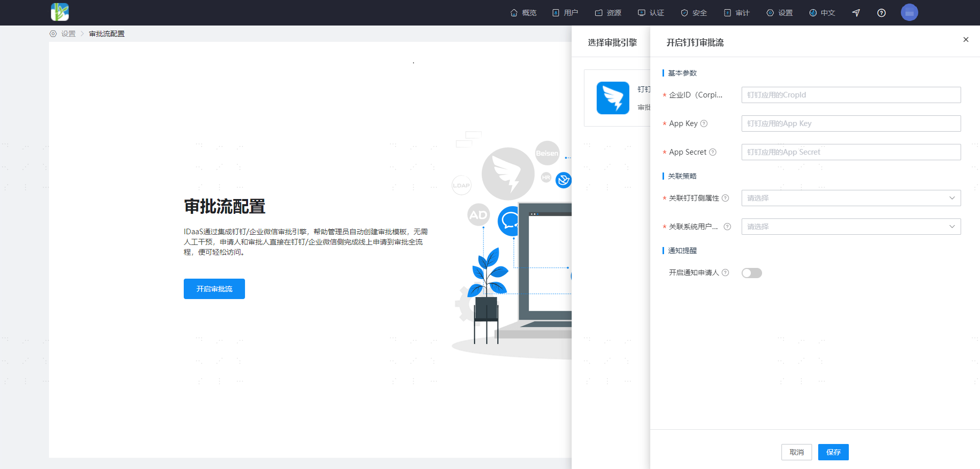Select the DingTalk approval engine icon

pos(613,98)
